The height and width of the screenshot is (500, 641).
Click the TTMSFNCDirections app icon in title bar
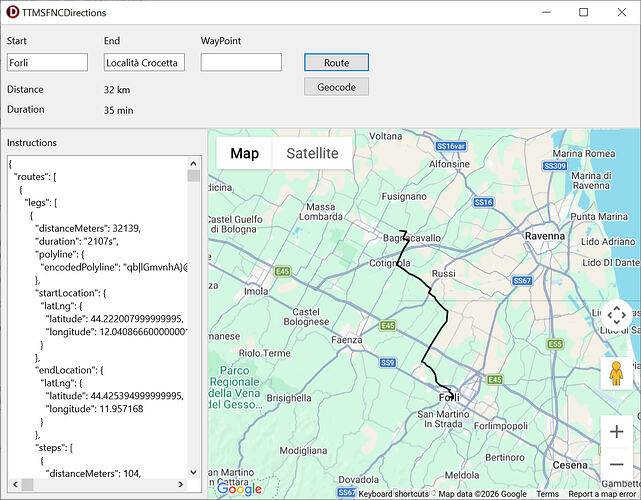[x=13, y=12]
